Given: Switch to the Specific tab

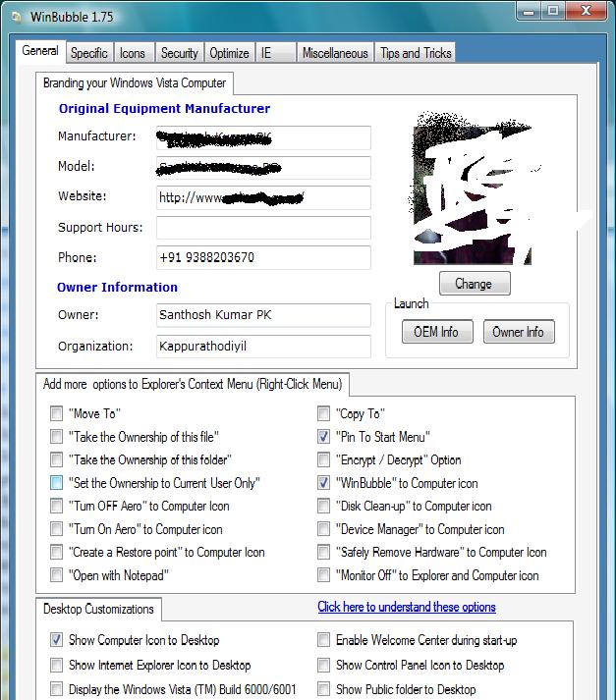Looking at the screenshot, I should click(x=89, y=53).
